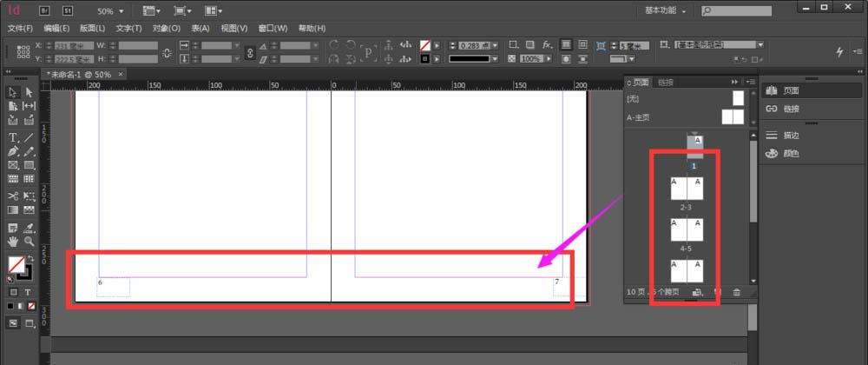Click Apply None red slash square
868x365 pixels.
(31, 306)
